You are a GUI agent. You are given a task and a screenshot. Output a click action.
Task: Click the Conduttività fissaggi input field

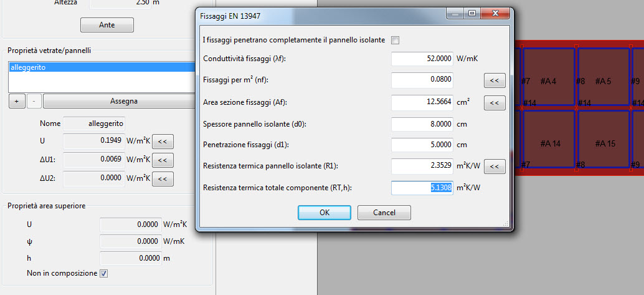pyautogui.click(x=422, y=59)
